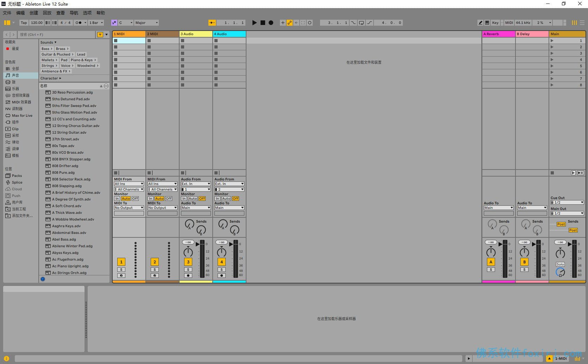Arm the Arrangement Record button
This screenshot has width=588, height=364.
(x=271, y=23)
